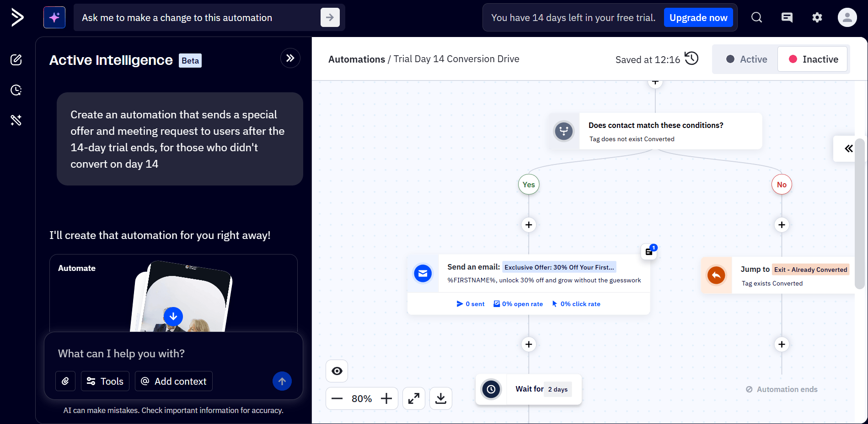Submit the automation change arrow button

(x=330, y=17)
